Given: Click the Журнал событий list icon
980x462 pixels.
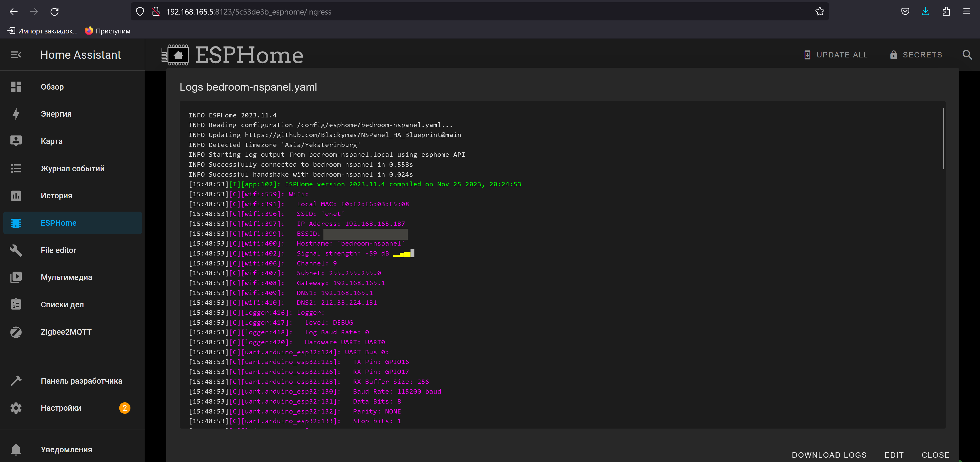Looking at the screenshot, I should pos(16,168).
